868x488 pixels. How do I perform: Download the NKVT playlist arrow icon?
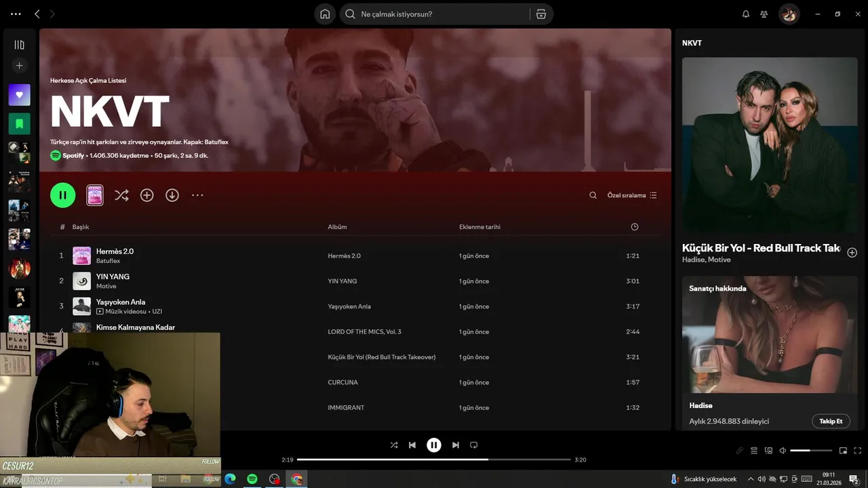pyautogui.click(x=172, y=195)
